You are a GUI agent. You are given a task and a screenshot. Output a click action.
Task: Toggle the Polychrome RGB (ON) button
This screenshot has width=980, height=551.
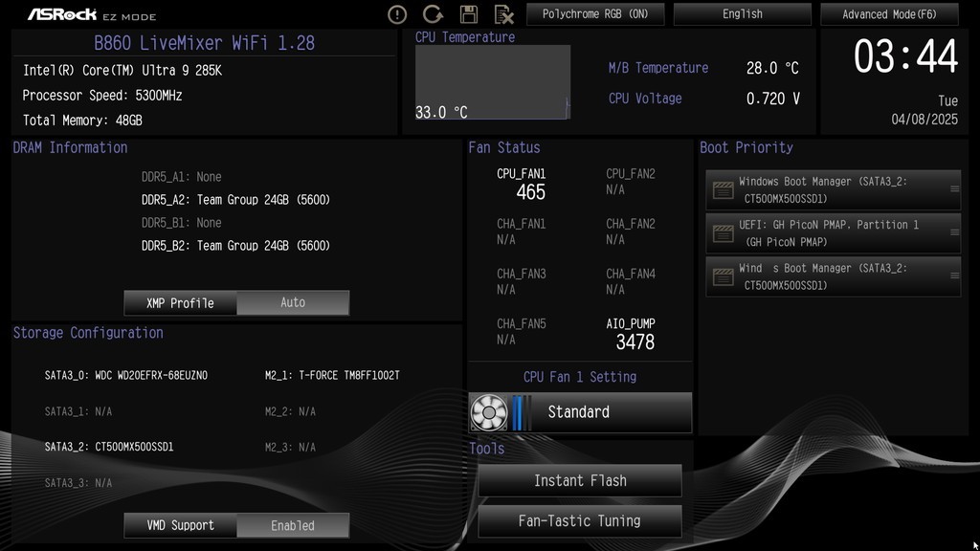pyautogui.click(x=595, y=13)
